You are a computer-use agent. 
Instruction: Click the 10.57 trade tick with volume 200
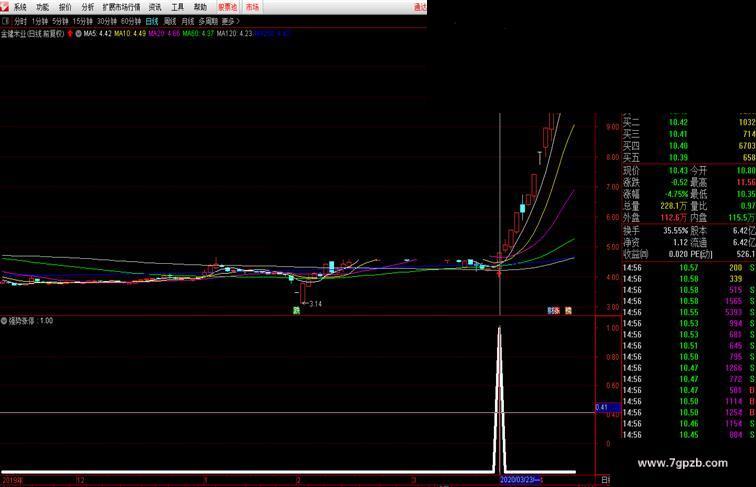689,268
